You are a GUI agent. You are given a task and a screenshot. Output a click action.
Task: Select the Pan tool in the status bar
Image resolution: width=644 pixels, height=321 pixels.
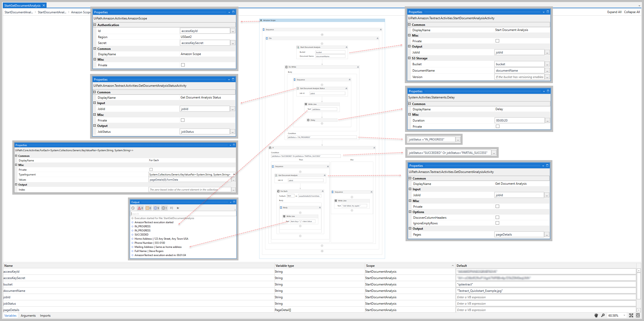[596, 315]
